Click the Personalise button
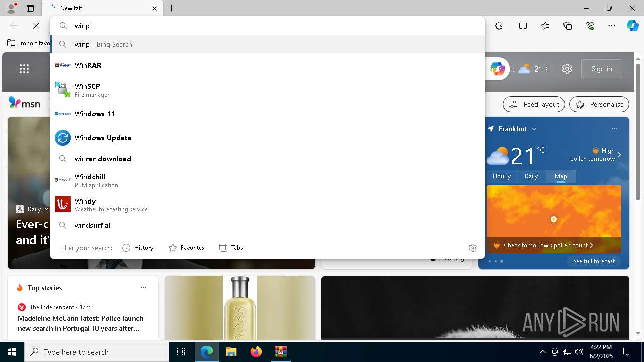Viewport: 644px width, 362px height. tap(599, 104)
